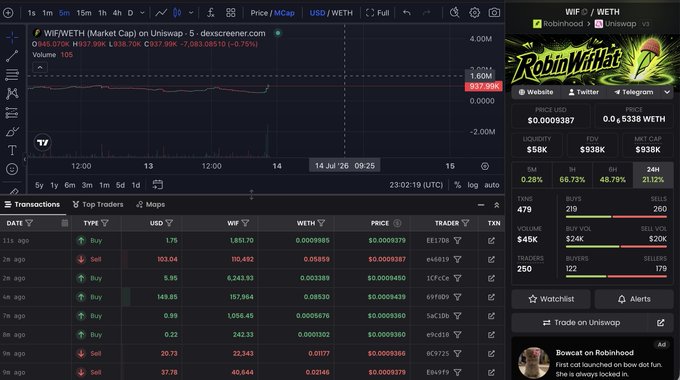The image size is (680, 380).
Task: Open the horizontal lines Fib tool
Action: coord(12,75)
